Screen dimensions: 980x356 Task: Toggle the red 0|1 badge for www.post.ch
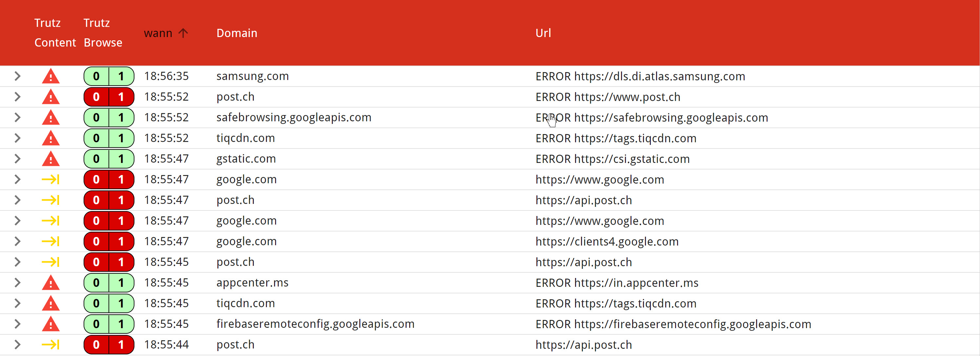point(109,97)
